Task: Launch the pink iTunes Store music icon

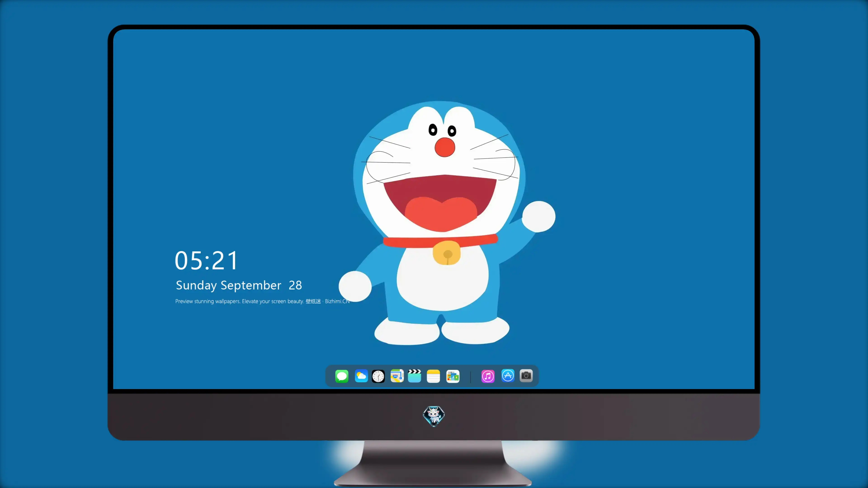Action: pyautogui.click(x=488, y=376)
